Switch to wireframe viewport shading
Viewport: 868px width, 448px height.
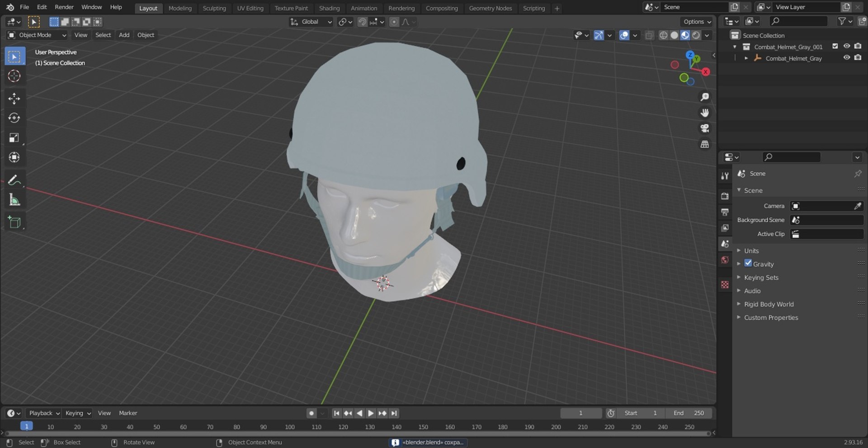pyautogui.click(x=663, y=35)
